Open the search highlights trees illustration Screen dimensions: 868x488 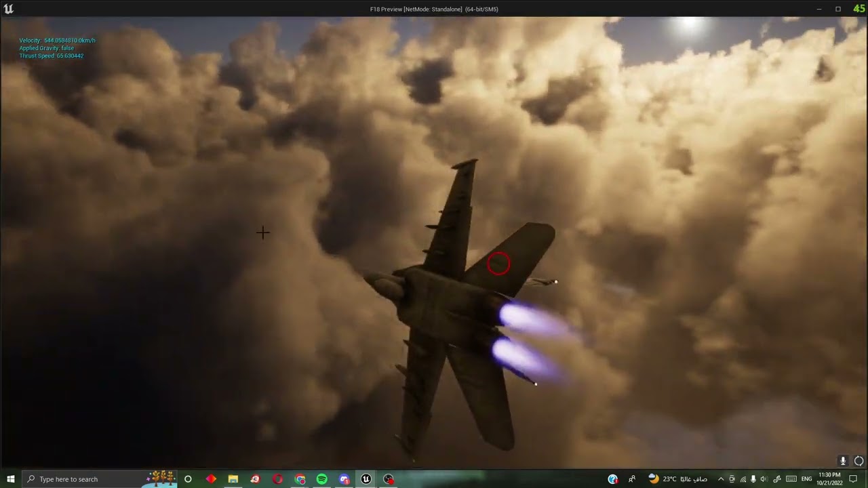(161, 479)
